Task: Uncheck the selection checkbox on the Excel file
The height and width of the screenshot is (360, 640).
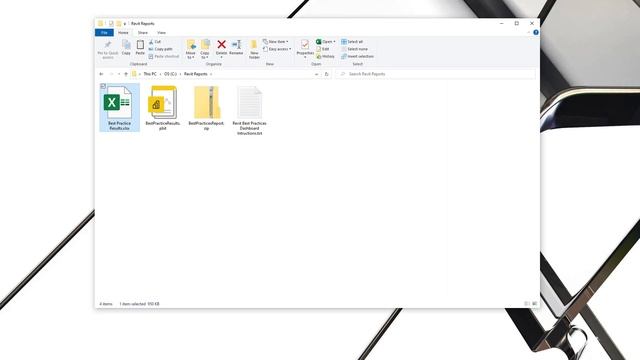Action: [x=103, y=86]
